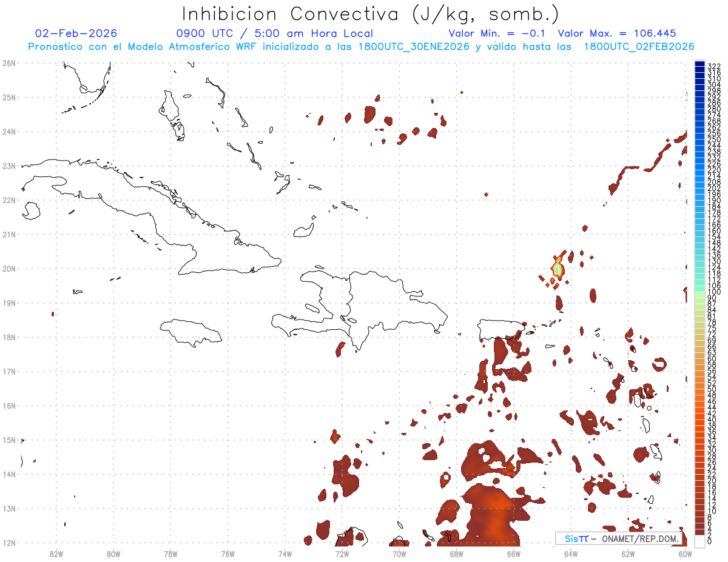Click the WRF model forecast description line
This screenshot has width=728, height=562.
tap(361, 47)
